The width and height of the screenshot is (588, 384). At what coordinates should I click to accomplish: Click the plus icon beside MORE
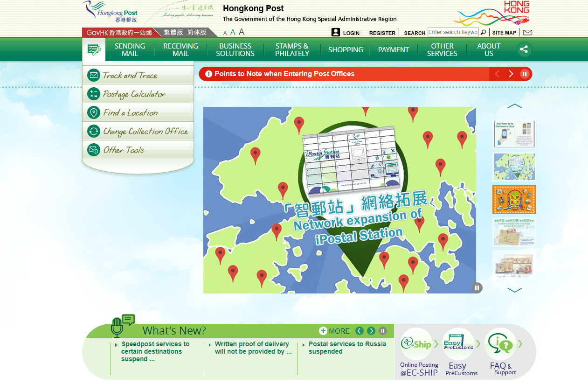(x=323, y=331)
